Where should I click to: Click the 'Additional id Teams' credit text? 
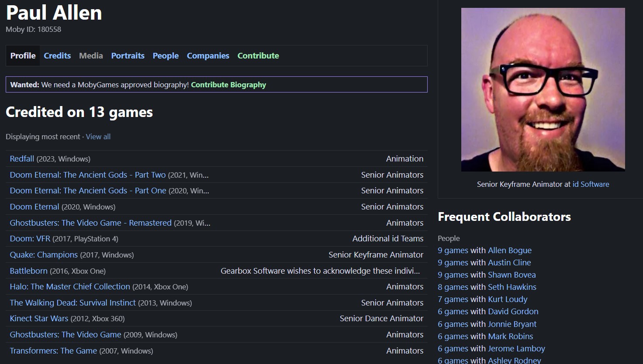(x=388, y=239)
